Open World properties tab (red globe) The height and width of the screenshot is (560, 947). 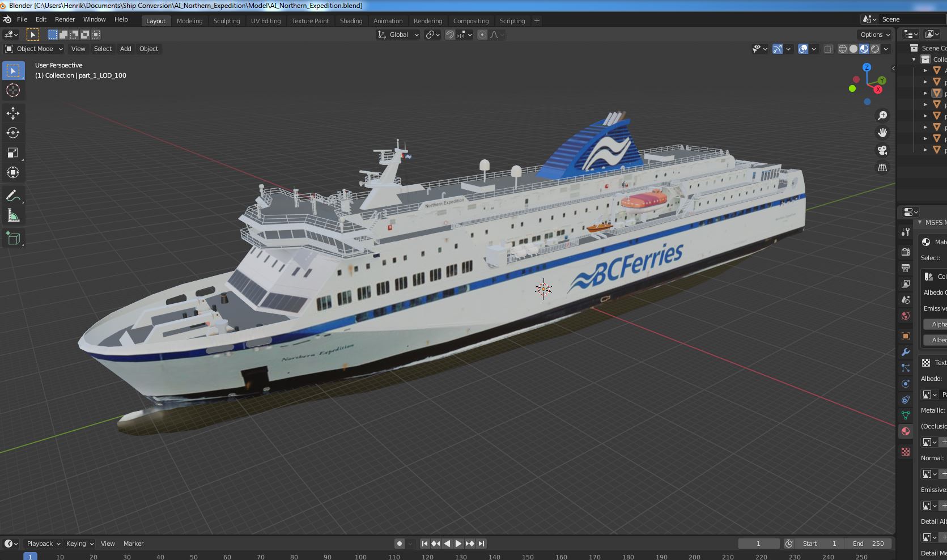[906, 316]
